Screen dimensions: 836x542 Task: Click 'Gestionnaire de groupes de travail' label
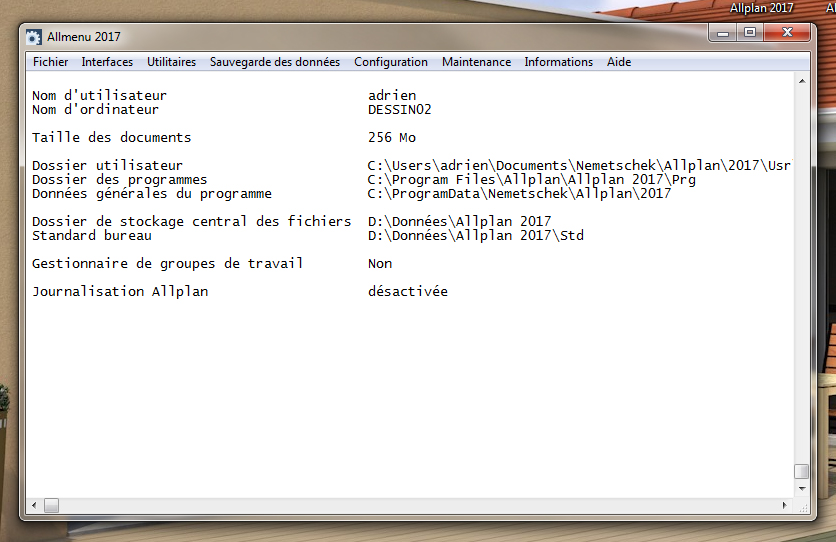click(167, 263)
